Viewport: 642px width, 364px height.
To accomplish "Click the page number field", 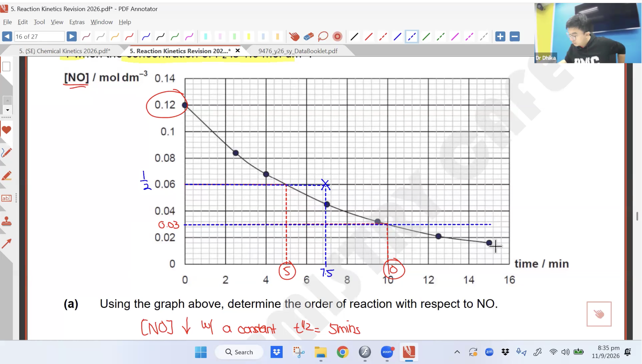I will coord(39,37).
